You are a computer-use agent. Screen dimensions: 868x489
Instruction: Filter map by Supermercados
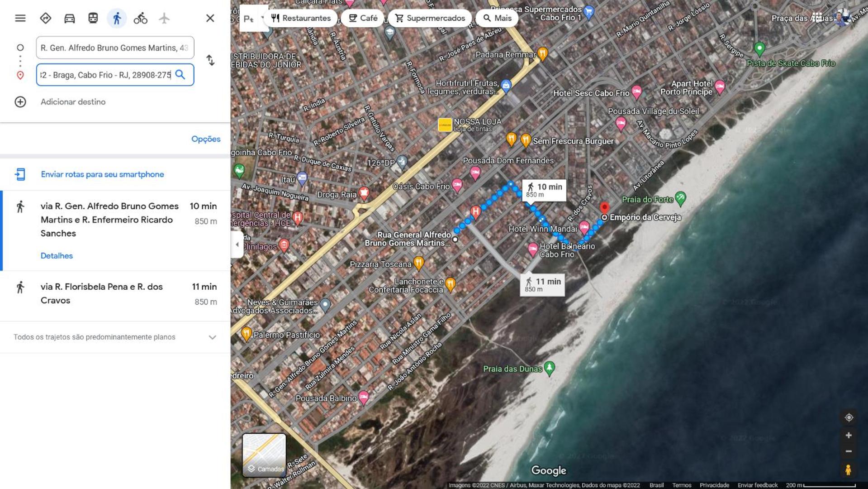click(x=430, y=18)
